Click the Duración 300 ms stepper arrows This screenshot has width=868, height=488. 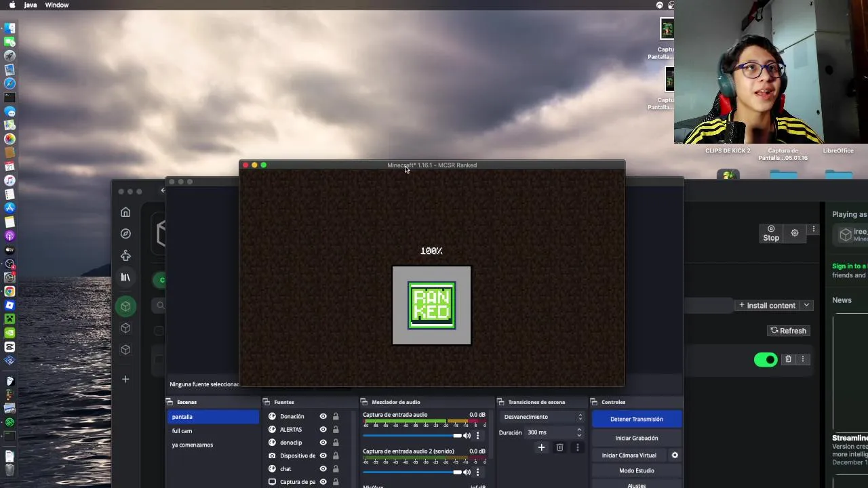pyautogui.click(x=578, y=432)
